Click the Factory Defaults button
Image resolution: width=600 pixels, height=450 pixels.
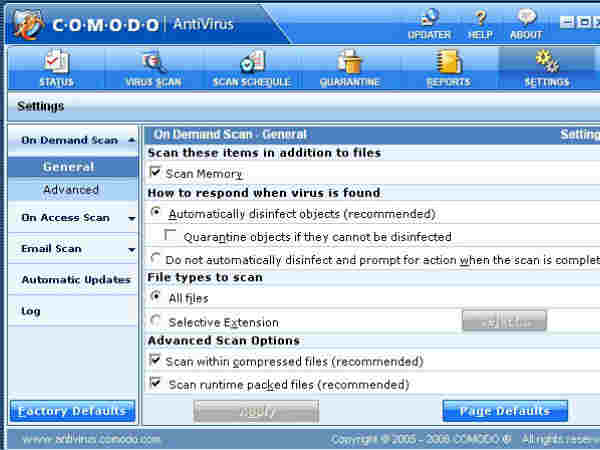pos(72,411)
